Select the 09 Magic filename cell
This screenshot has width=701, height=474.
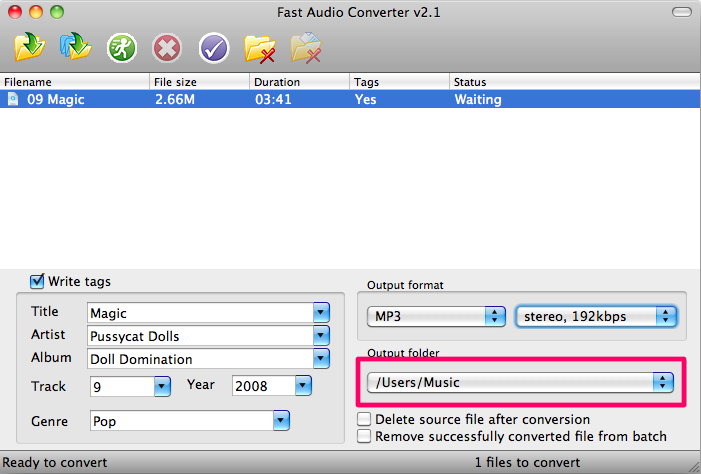coord(55,99)
